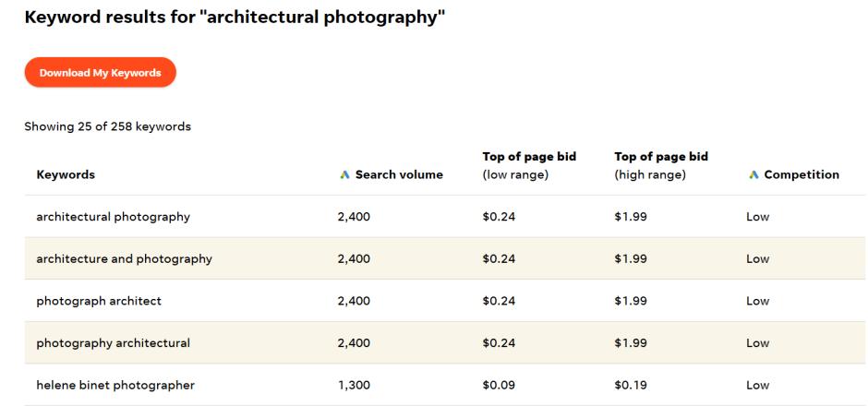
Task: Open the "helene binet photographer" keyword
Action: [x=115, y=385]
